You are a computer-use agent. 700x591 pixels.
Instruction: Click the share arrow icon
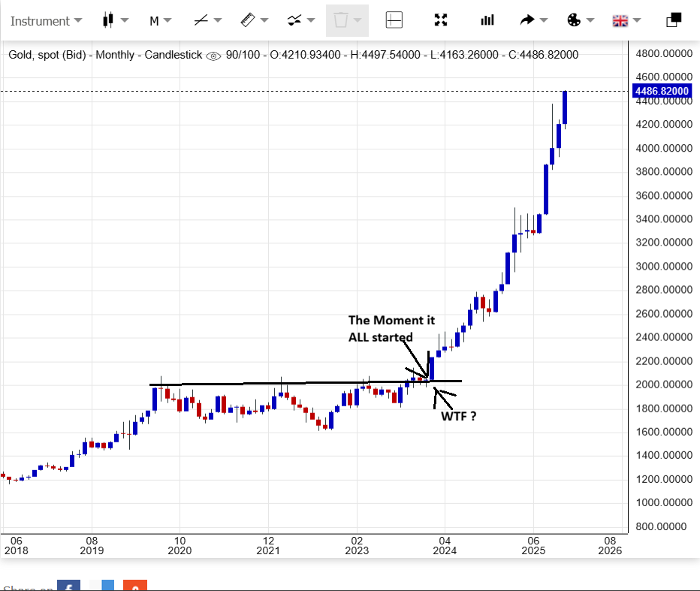coord(527,20)
